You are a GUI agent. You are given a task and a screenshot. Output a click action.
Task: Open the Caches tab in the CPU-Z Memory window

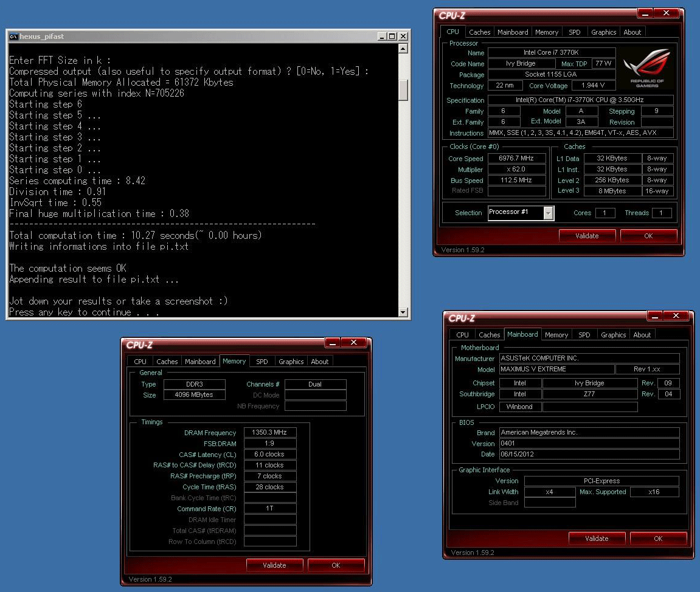167,362
